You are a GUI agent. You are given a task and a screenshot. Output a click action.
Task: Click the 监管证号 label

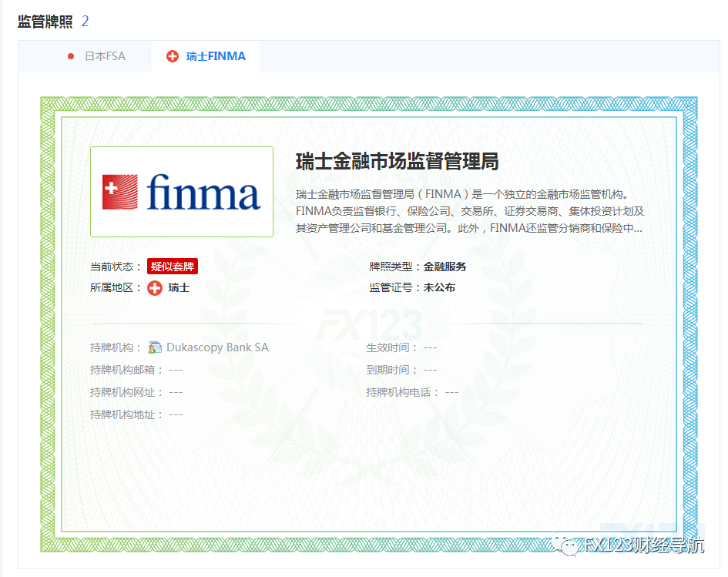(394, 287)
